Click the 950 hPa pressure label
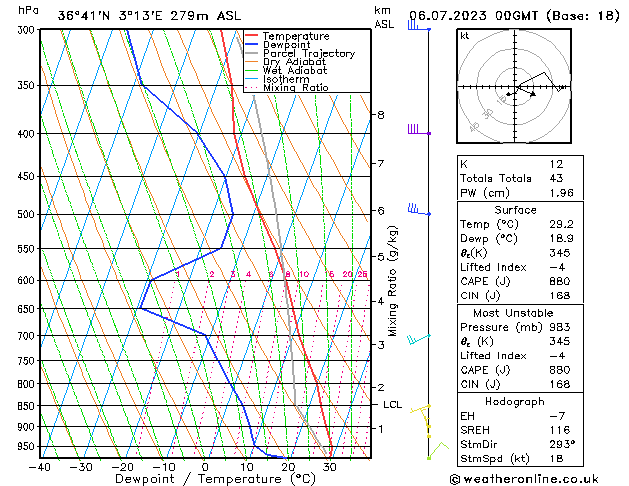 click(x=28, y=446)
